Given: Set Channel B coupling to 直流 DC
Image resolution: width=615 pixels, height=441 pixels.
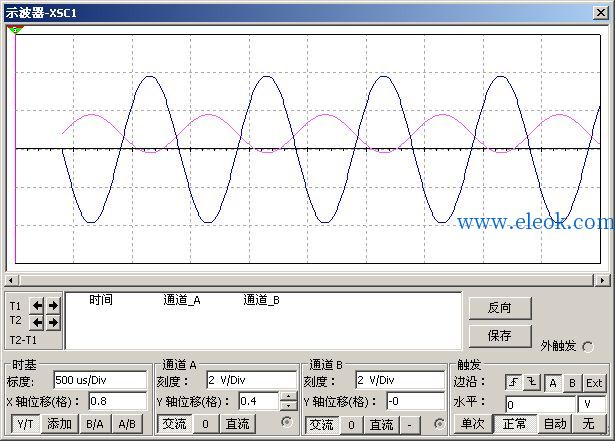Looking at the screenshot, I should [382, 425].
